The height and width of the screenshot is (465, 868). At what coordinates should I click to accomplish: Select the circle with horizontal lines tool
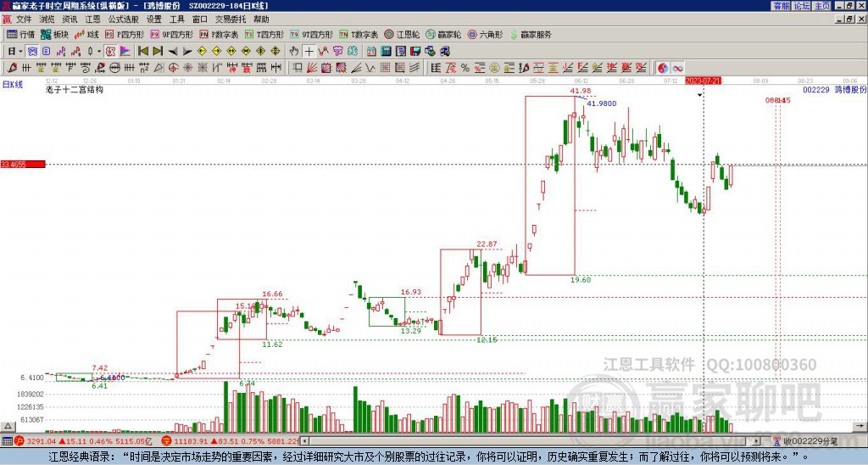114,68
